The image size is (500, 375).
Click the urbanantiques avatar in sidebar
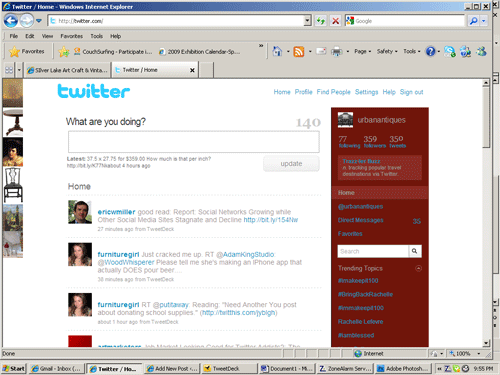(x=345, y=120)
